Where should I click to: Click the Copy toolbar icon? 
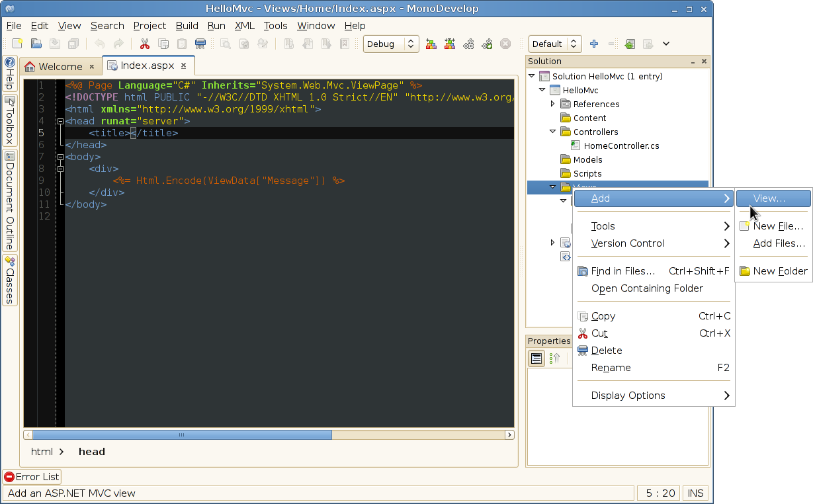(x=163, y=44)
